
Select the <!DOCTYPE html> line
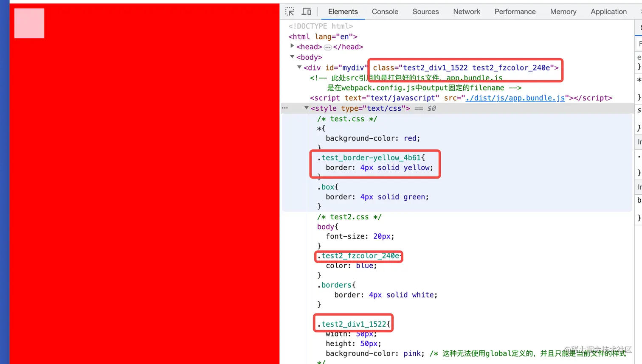point(321,26)
